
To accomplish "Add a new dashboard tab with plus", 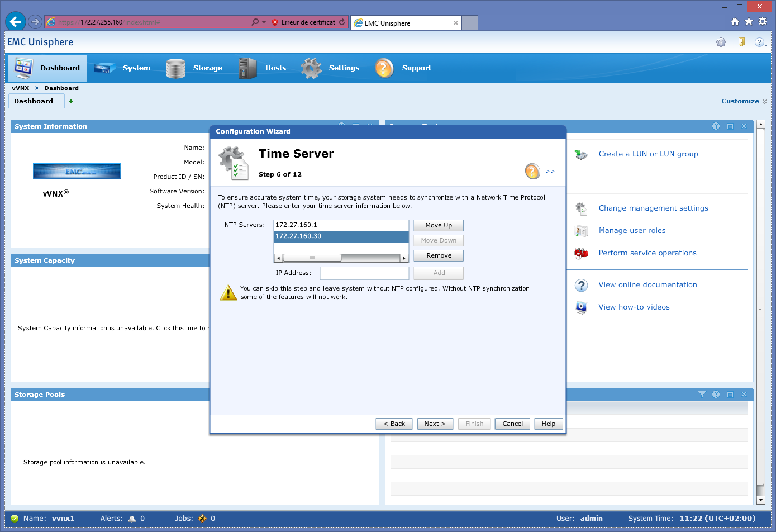I will click(x=71, y=101).
